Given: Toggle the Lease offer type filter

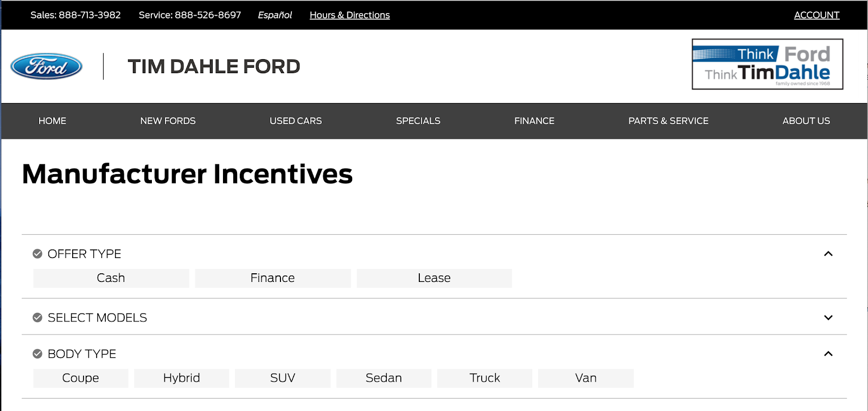Looking at the screenshot, I should tap(434, 278).
